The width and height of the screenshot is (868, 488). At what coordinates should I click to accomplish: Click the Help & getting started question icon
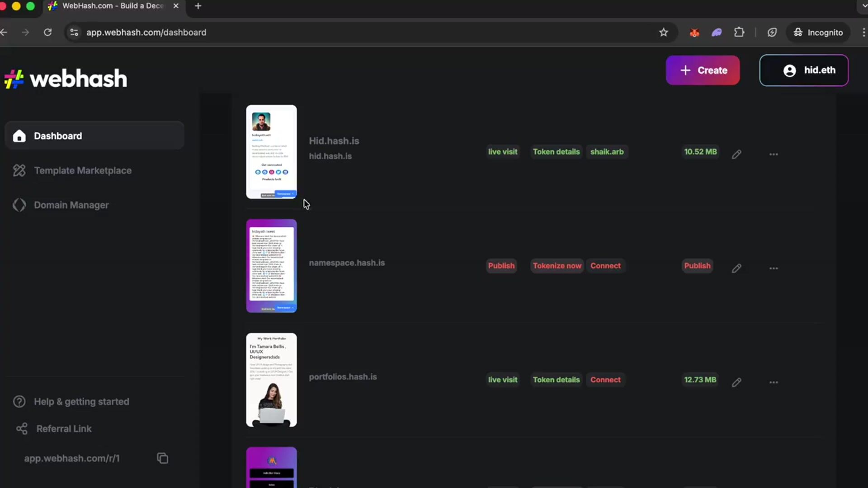(x=19, y=401)
